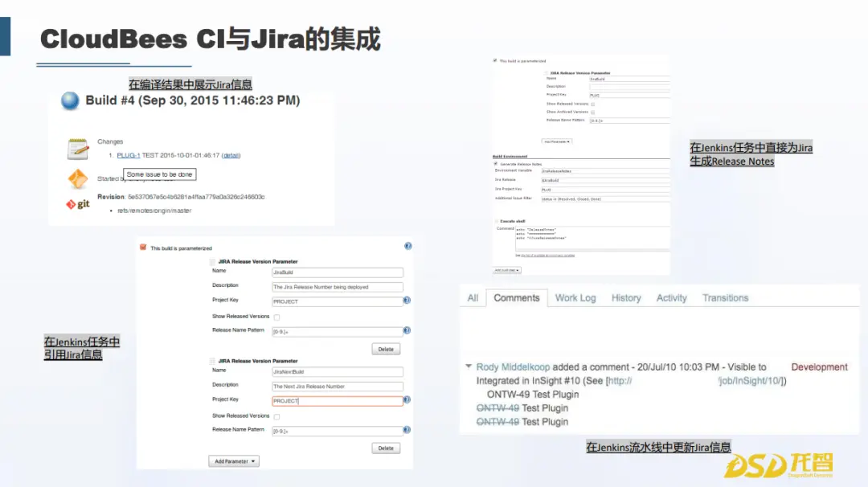Viewport: 868px width, 487px height.
Task: Click Description field 'The Next Jira Release Number'
Action: tap(338, 387)
